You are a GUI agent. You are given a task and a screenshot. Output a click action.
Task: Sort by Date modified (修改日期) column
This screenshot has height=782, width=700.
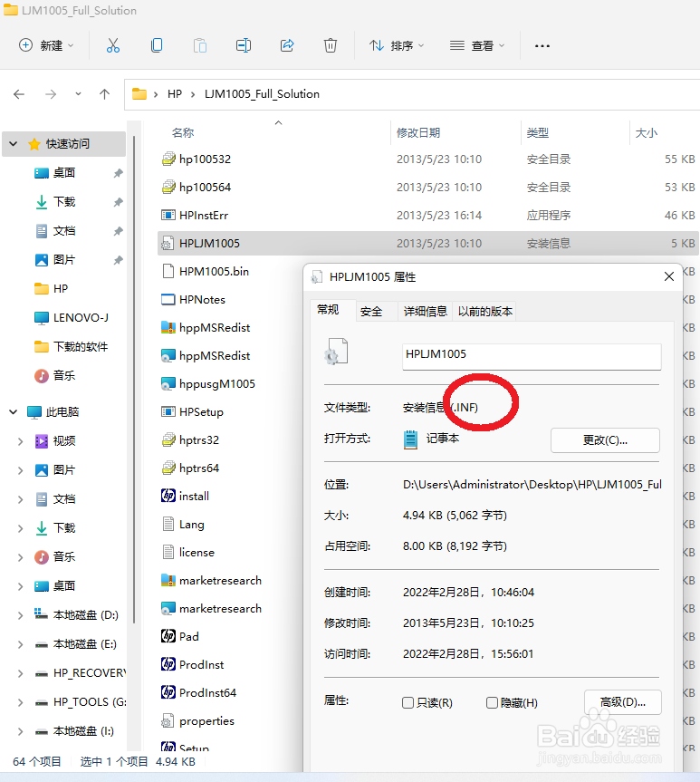pos(418,132)
